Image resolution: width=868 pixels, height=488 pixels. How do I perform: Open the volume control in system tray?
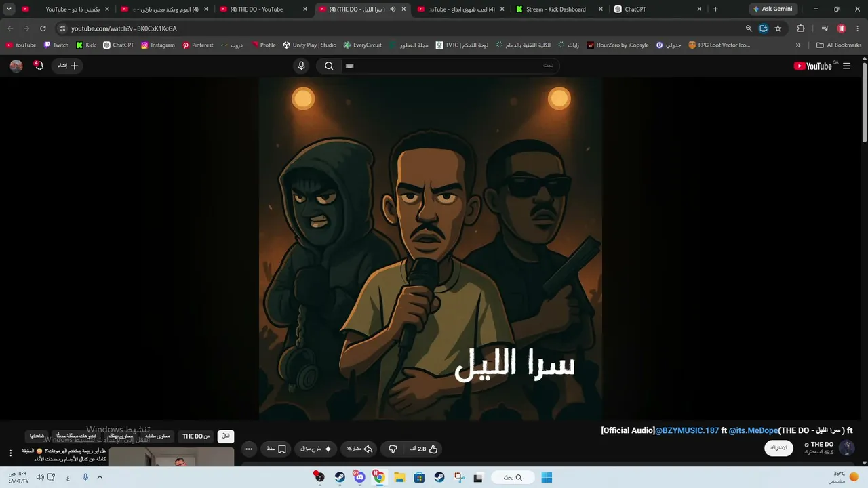click(x=39, y=477)
